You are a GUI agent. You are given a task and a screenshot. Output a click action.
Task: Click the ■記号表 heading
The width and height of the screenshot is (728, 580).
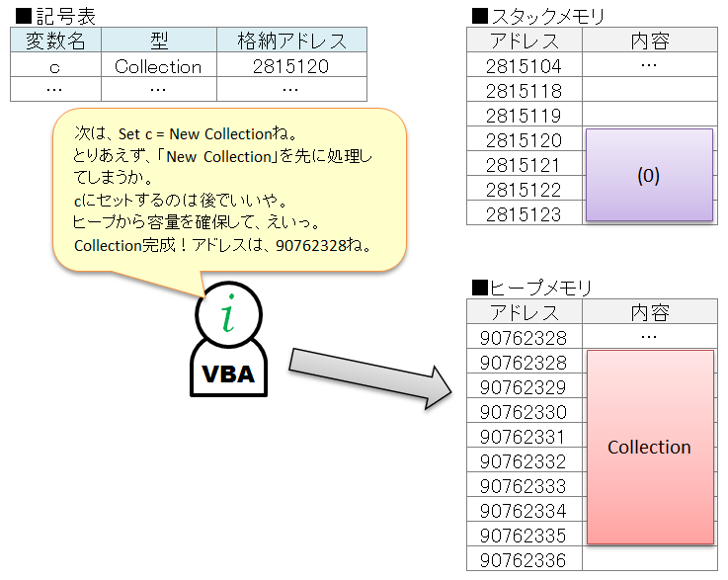click(55, 16)
